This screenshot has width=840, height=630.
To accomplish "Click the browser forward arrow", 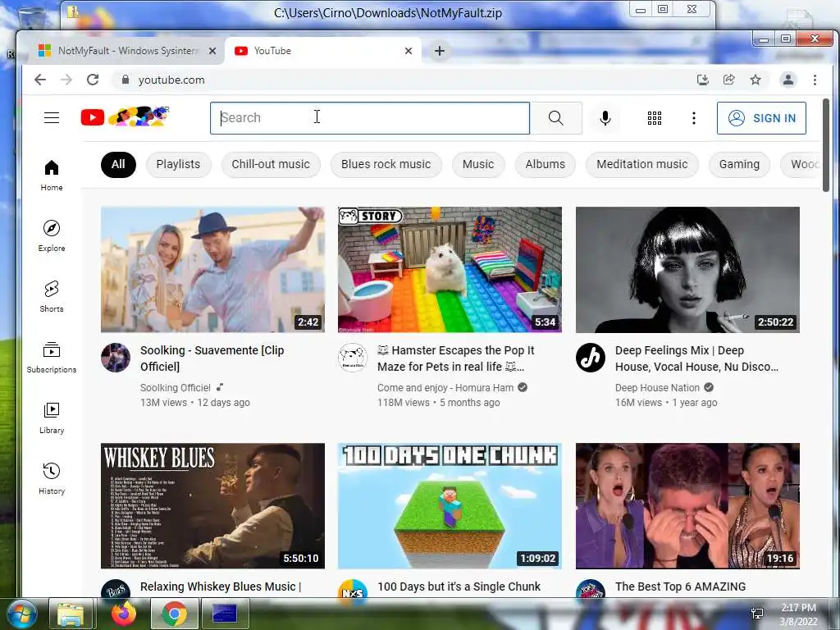I will pyautogui.click(x=66, y=80).
